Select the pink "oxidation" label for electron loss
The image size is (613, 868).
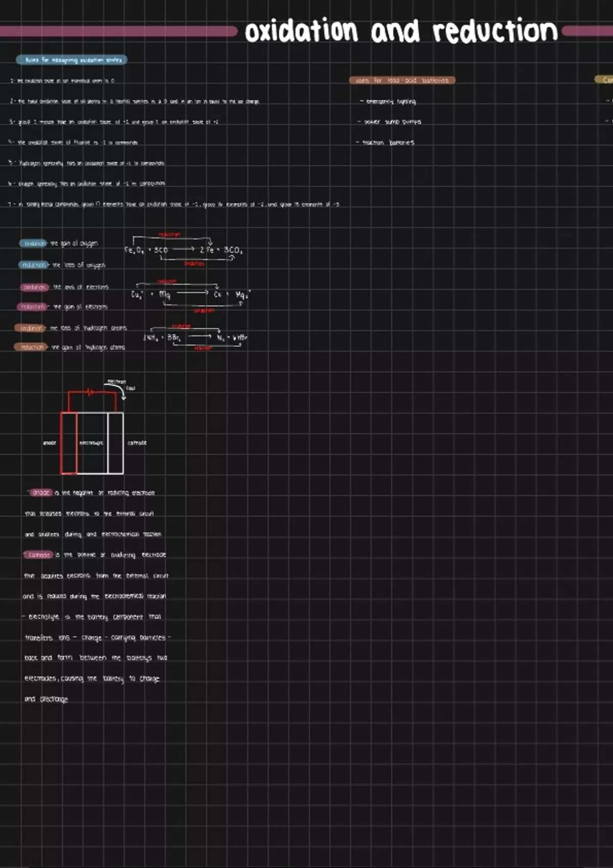pyautogui.click(x=35, y=287)
